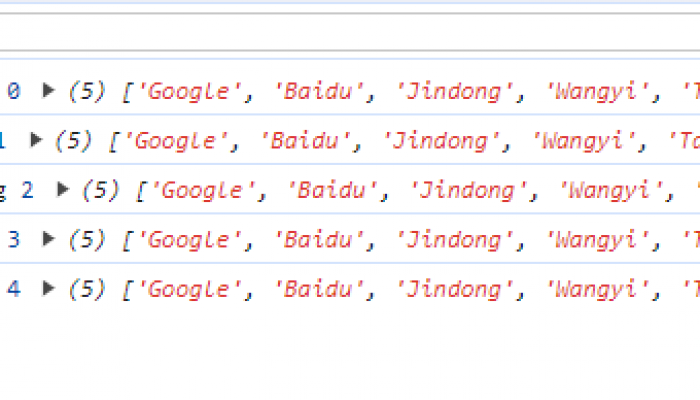This screenshot has height=400, width=700.
Task: Click the 'Baidu' string in row 2
Action: (x=332, y=191)
